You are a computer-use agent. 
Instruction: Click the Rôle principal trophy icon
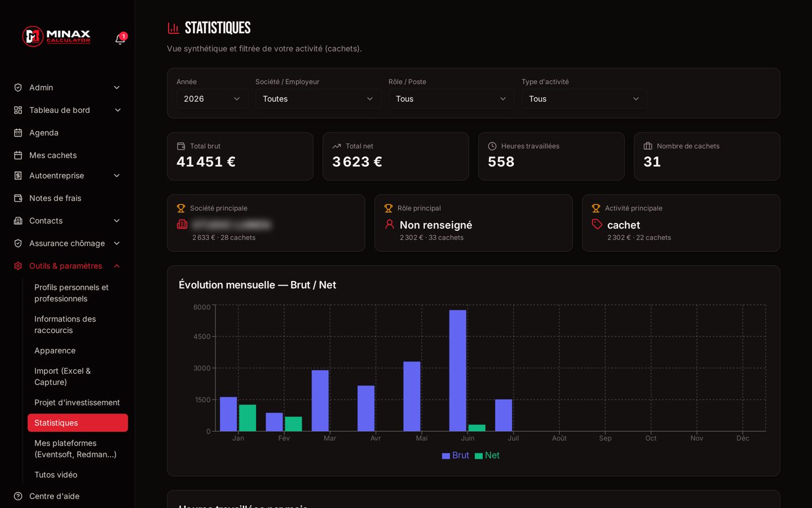click(389, 208)
